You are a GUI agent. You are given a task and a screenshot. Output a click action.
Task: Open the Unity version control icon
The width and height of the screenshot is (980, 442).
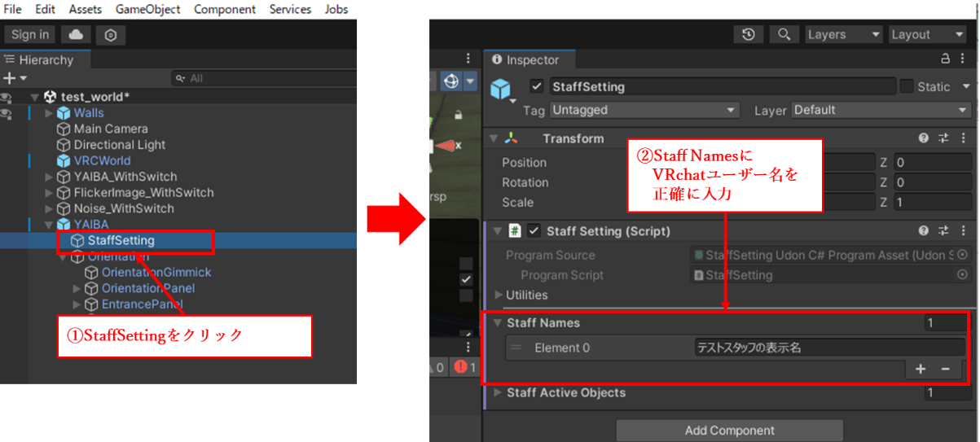click(x=111, y=34)
